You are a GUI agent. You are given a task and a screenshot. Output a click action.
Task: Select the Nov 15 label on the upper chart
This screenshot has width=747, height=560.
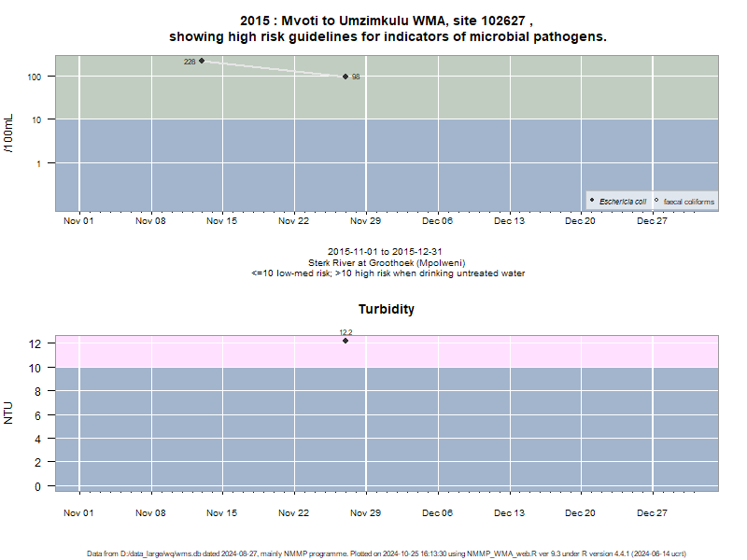pyautogui.click(x=221, y=221)
